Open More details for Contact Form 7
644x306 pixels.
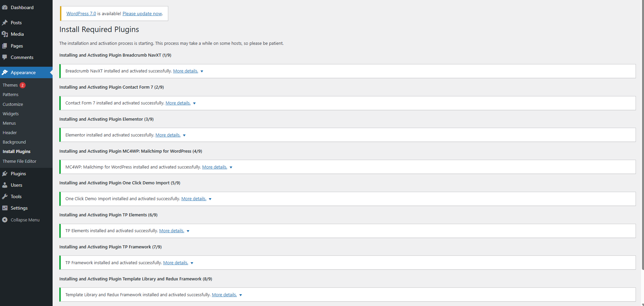point(178,103)
